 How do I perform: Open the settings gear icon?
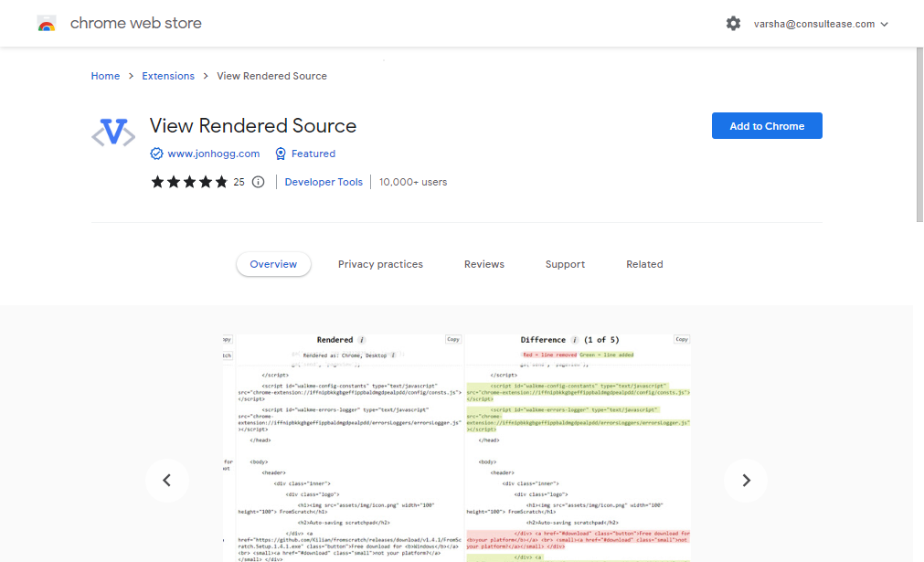[733, 24]
